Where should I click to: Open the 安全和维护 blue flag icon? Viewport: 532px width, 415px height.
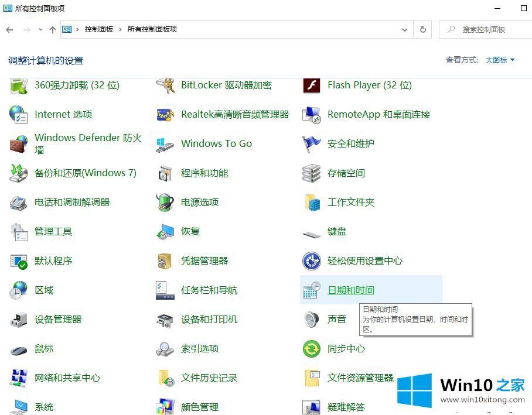point(312,144)
